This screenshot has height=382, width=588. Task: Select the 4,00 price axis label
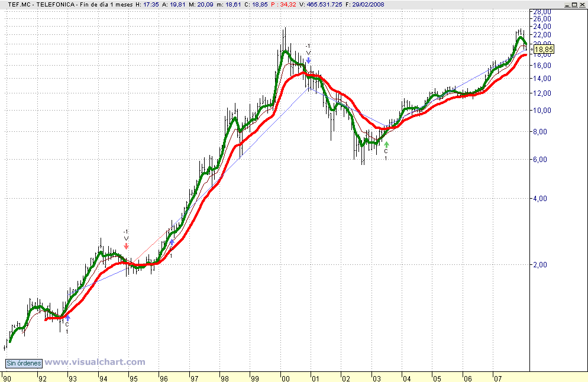540,199
